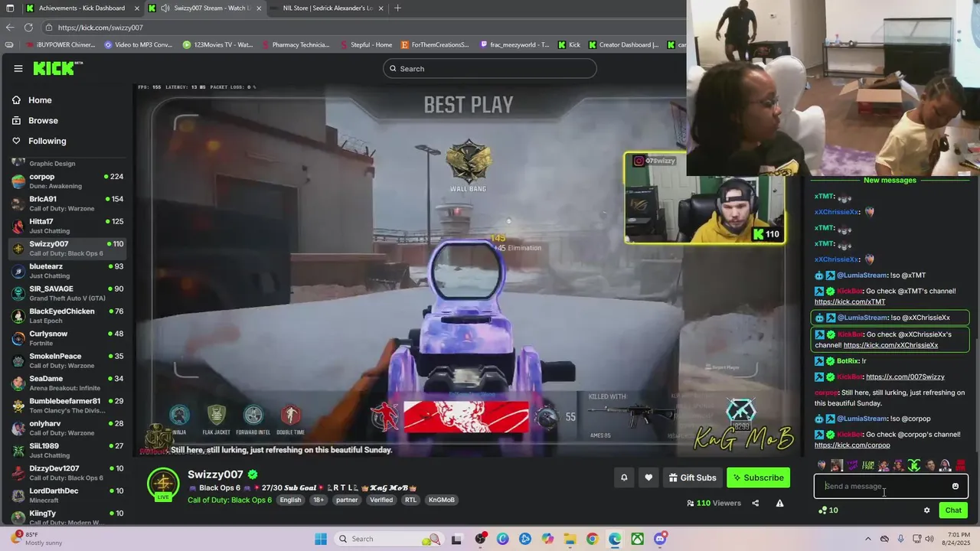980x551 pixels.
Task: Click the Kick logo
Action: click(57, 68)
